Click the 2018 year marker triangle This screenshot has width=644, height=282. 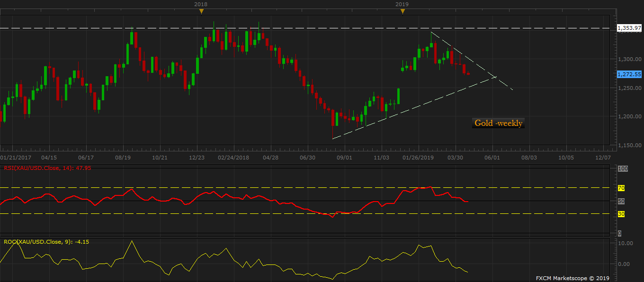point(201,11)
